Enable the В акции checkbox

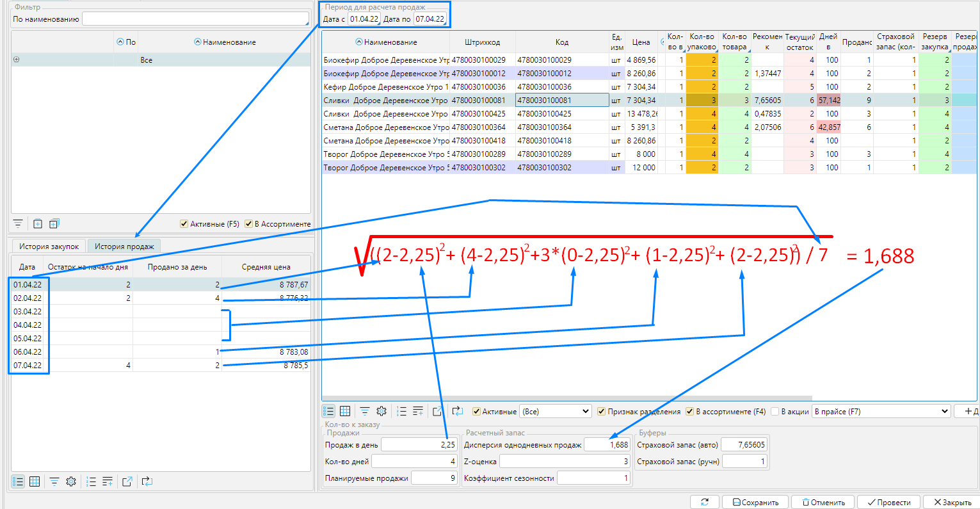775,412
